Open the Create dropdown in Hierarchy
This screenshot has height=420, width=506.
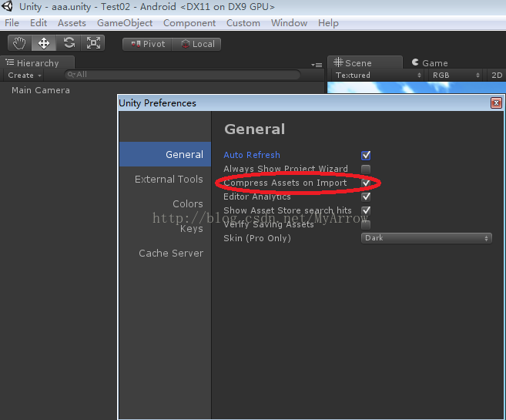pyautogui.click(x=25, y=76)
